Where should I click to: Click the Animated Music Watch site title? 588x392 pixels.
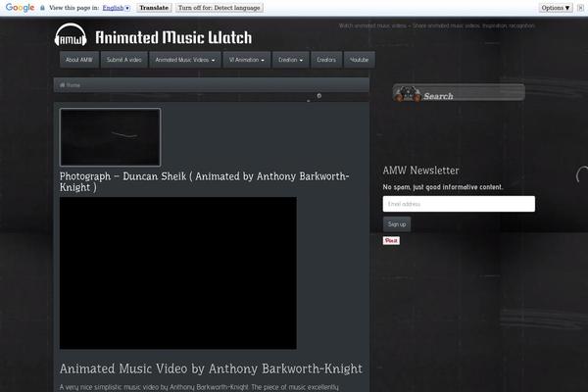[x=173, y=37]
